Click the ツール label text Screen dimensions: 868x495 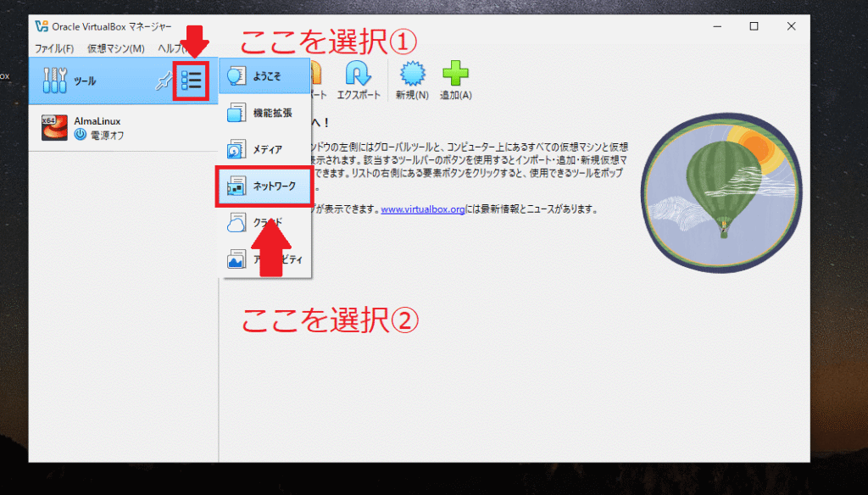pyautogui.click(x=85, y=81)
